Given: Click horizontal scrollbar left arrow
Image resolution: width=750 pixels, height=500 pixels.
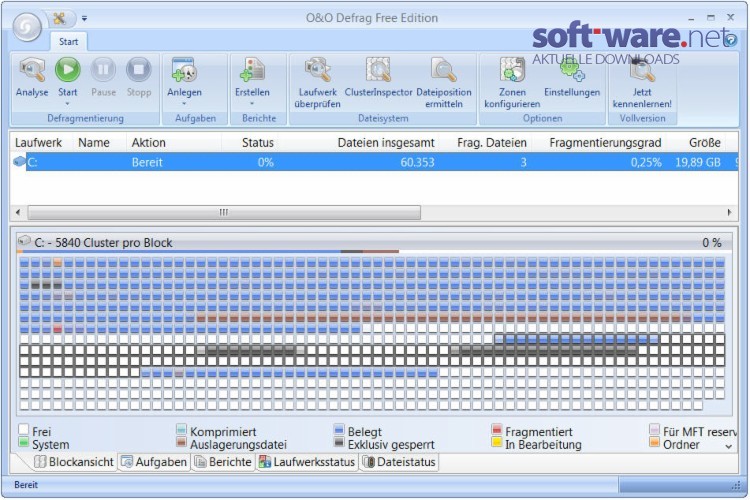Looking at the screenshot, I should (x=18, y=212).
